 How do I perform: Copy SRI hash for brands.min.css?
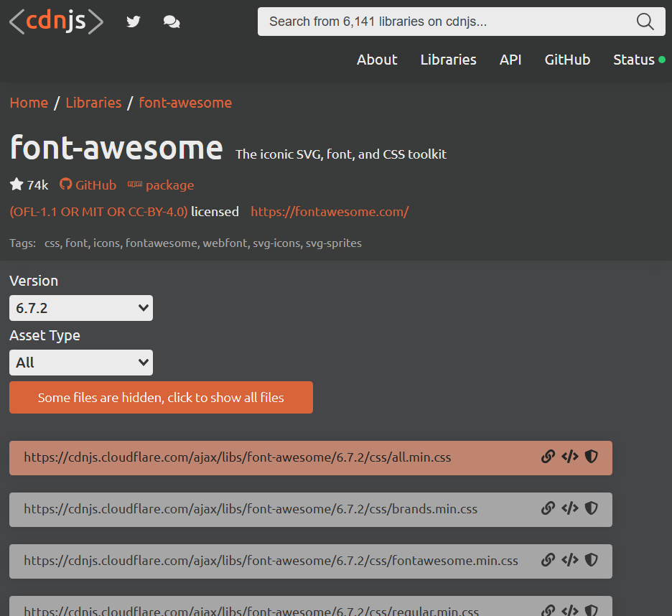click(x=592, y=509)
